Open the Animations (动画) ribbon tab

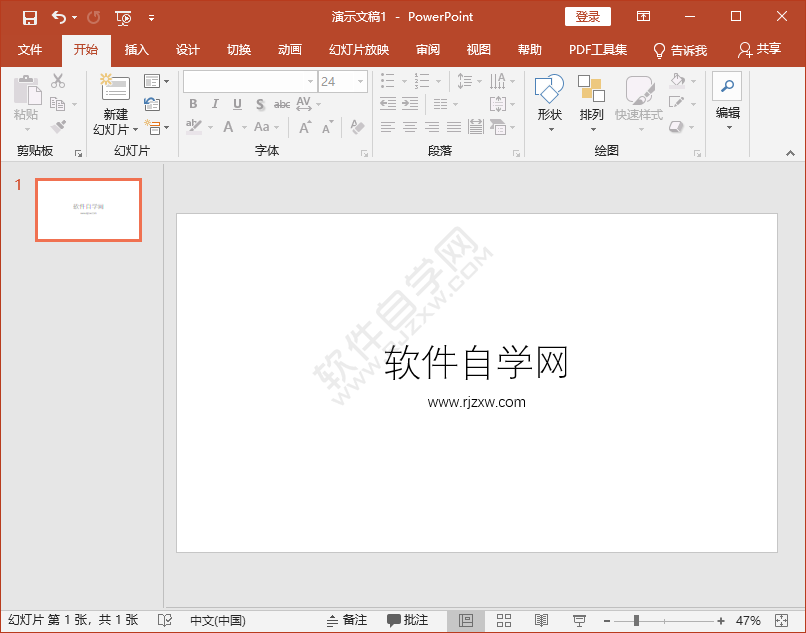pos(290,50)
